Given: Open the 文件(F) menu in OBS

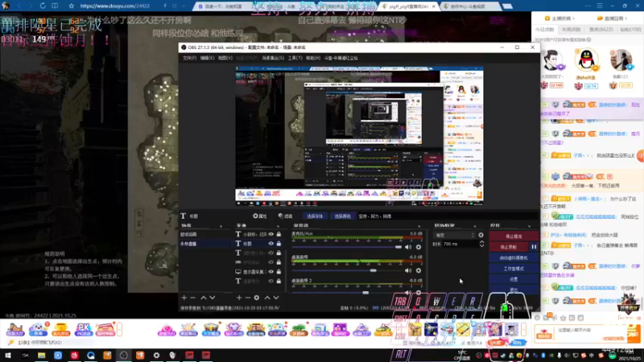Looking at the screenshot, I should point(189,58).
